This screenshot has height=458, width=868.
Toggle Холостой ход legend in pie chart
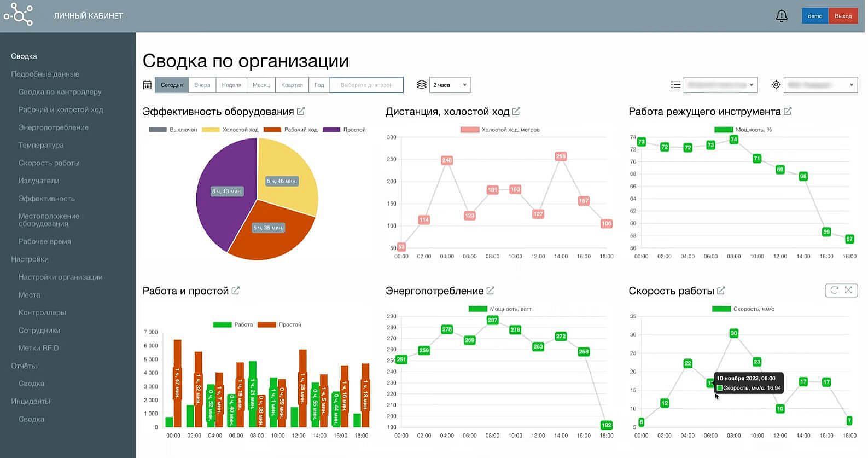230,130
